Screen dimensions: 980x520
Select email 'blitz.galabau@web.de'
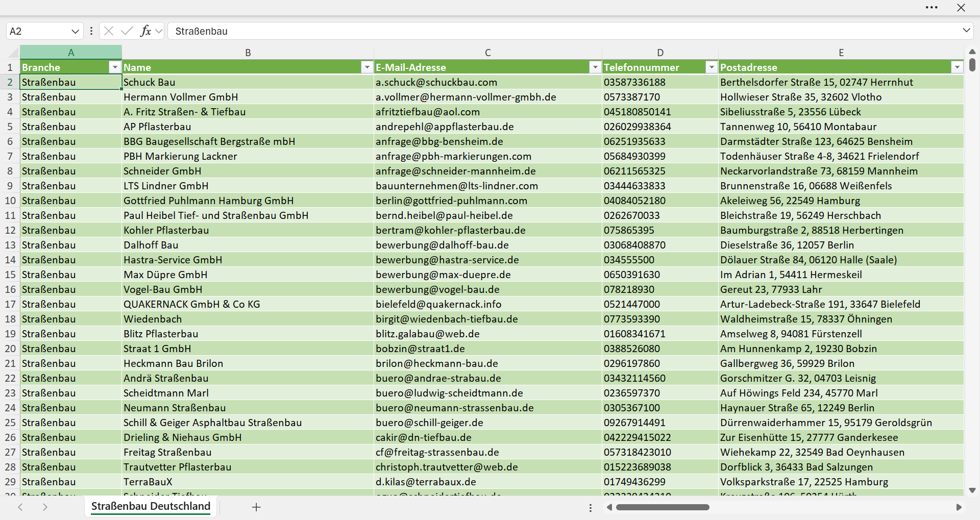(x=488, y=334)
